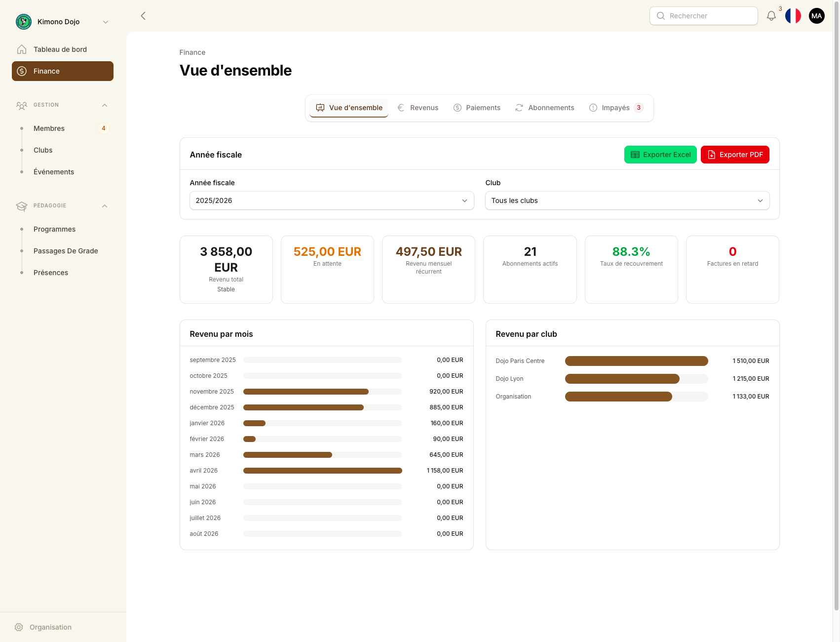Click the Finance dollar icon in the sidebar

pyautogui.click(x=22, y=71)
